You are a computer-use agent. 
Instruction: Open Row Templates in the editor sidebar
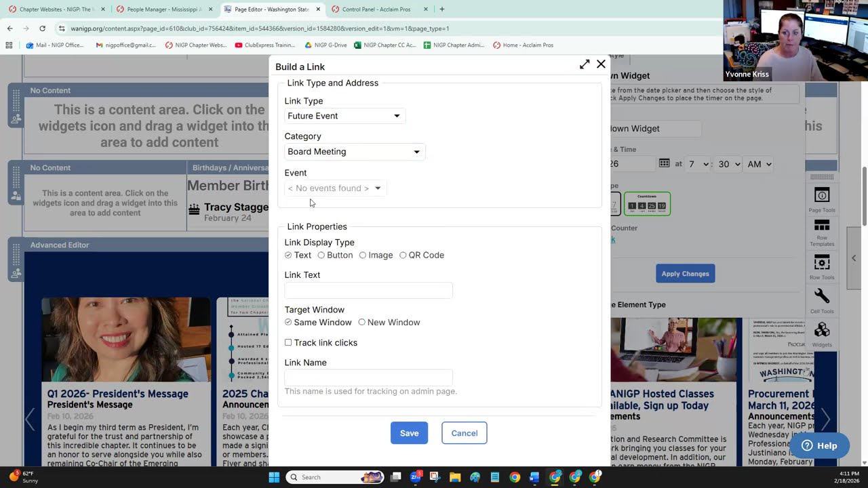point(822,233)
